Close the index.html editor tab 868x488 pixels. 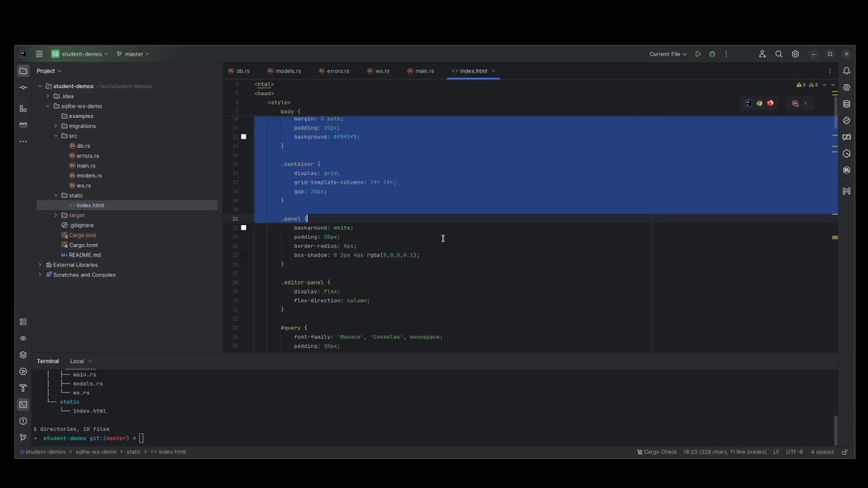[493, 71]
